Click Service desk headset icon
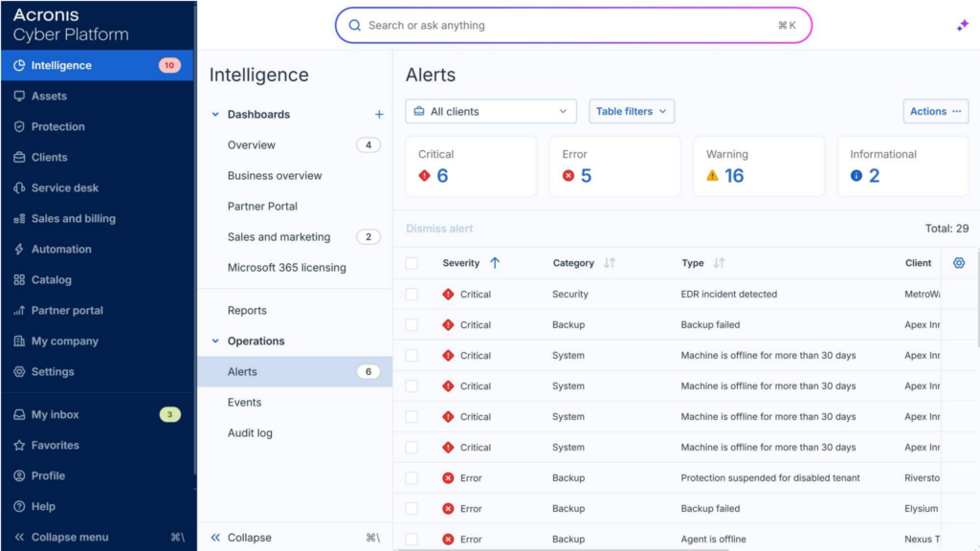The height and width of the screenshot is (551, 980). point(19,187)
